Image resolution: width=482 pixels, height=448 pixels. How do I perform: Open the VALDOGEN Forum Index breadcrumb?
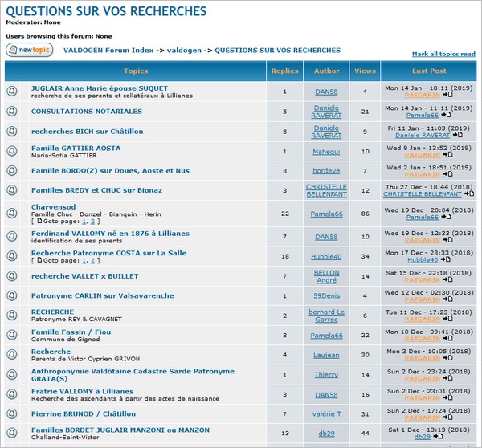pyautogui.click(x=108, y=51)
